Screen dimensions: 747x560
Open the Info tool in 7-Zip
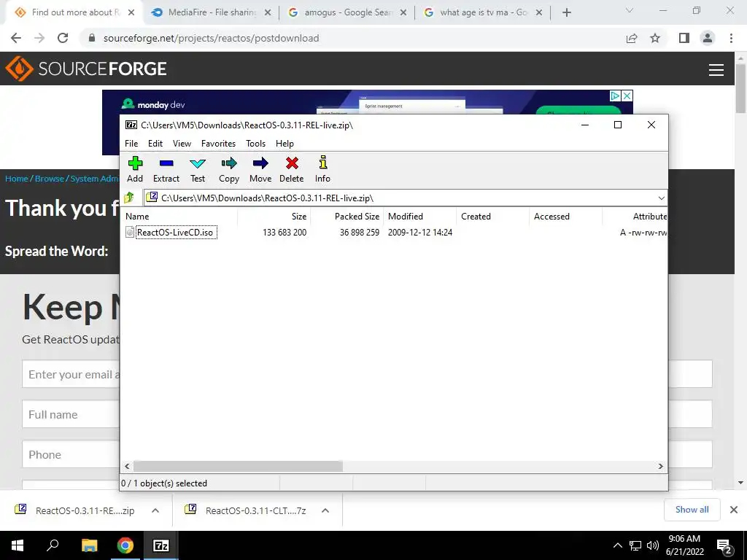(x=322, y=169)
